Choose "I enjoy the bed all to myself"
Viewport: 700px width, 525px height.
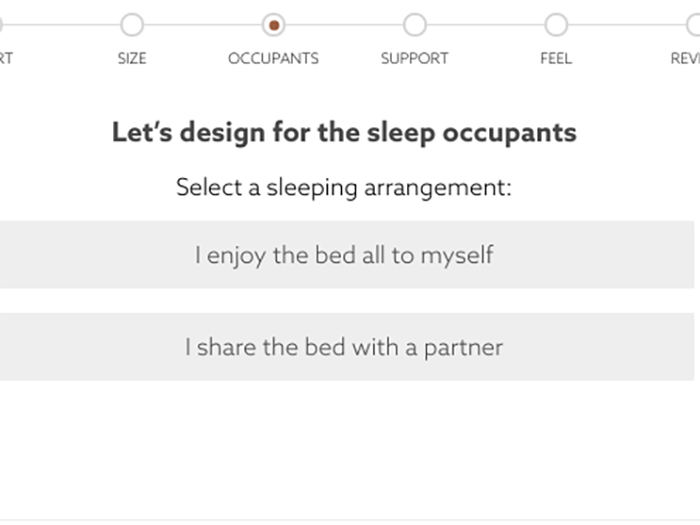pyautogui.click(x=344, y=255)
